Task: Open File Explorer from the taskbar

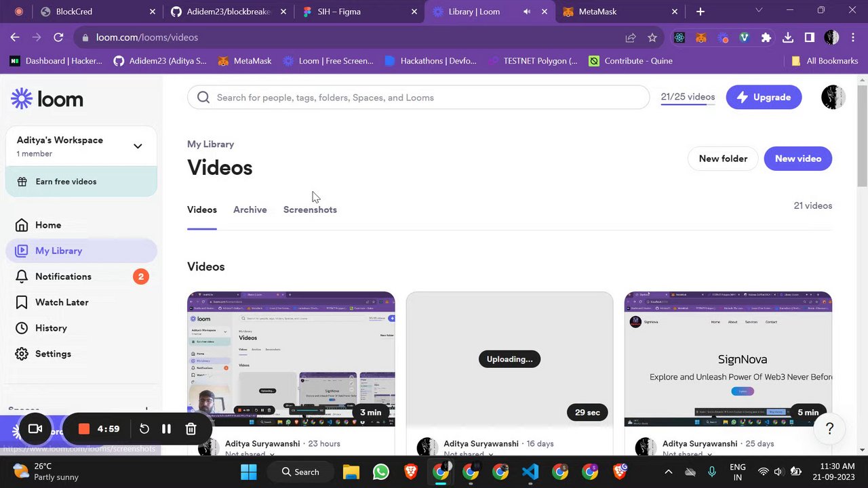Action: (351, 472)
